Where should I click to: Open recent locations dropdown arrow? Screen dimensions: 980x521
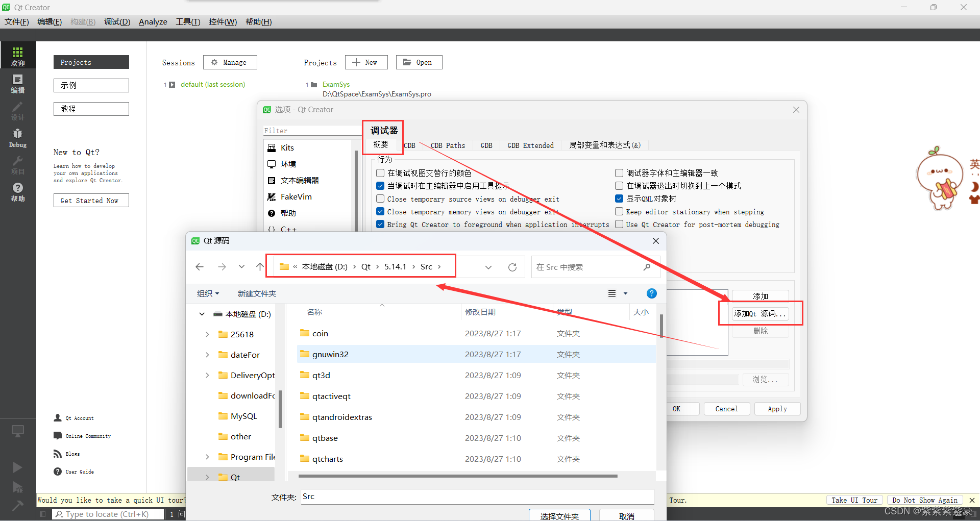(241, 267)
